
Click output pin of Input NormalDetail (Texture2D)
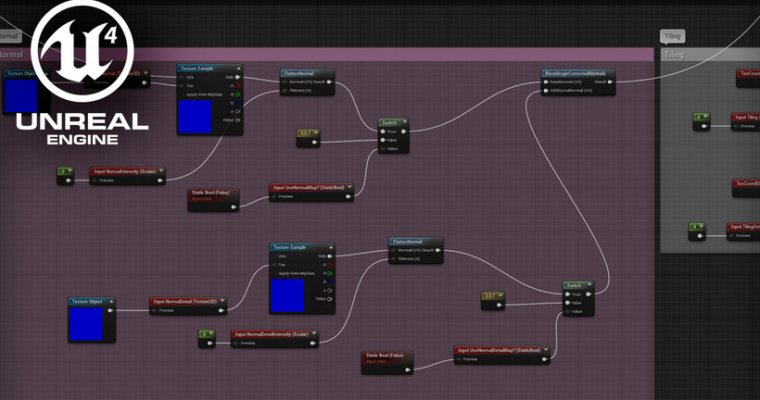coord(221,310)
